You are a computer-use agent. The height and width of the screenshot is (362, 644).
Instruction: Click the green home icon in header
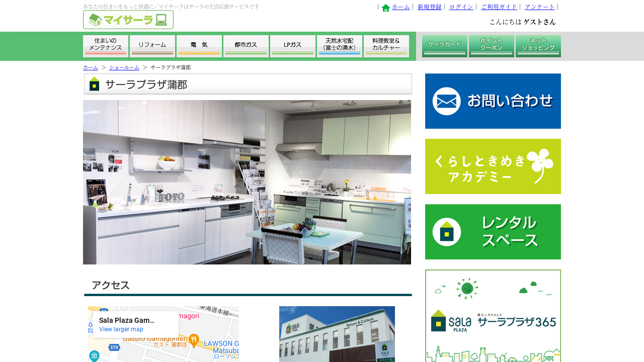click(386, 8)
